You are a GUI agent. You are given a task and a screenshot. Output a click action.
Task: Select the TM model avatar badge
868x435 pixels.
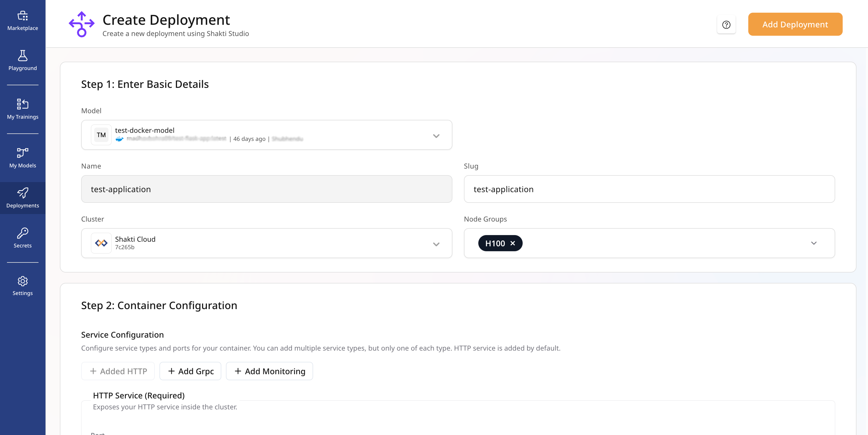(101, 135)
